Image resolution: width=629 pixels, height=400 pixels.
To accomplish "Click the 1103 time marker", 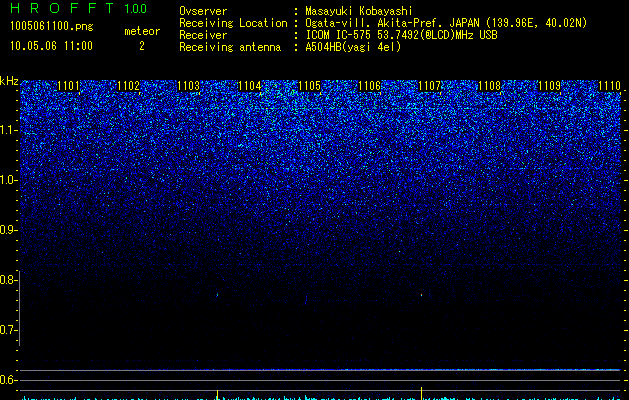I will pos(189,86).
